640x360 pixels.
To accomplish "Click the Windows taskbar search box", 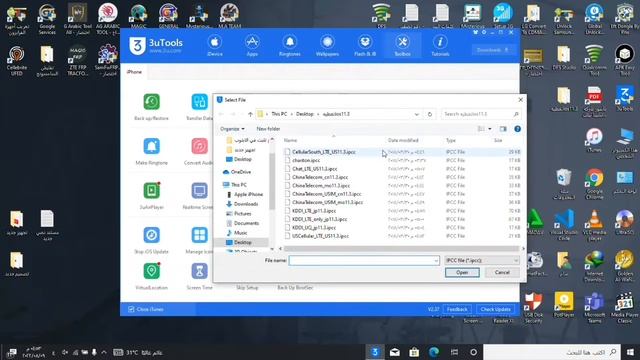I will click(551, 352).
